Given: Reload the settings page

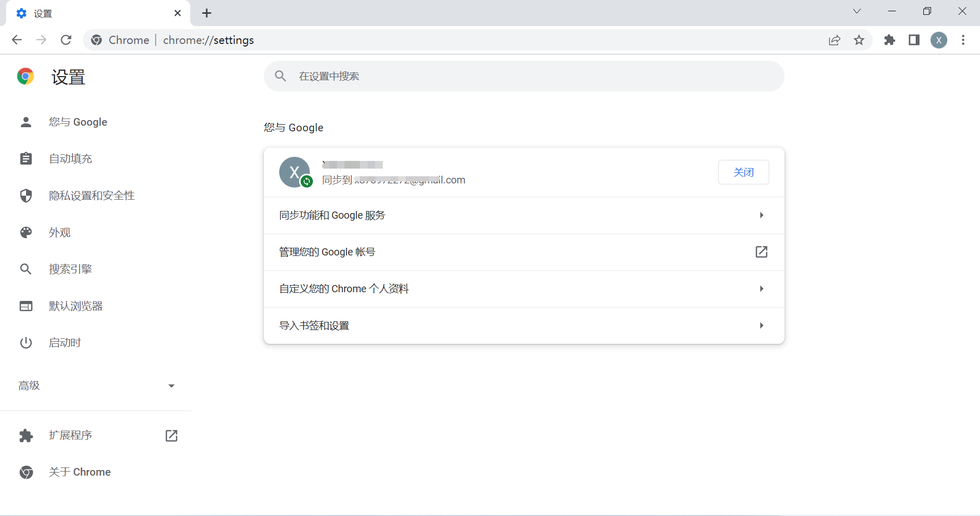Looking at the screenshot, I should click(66, 40).
